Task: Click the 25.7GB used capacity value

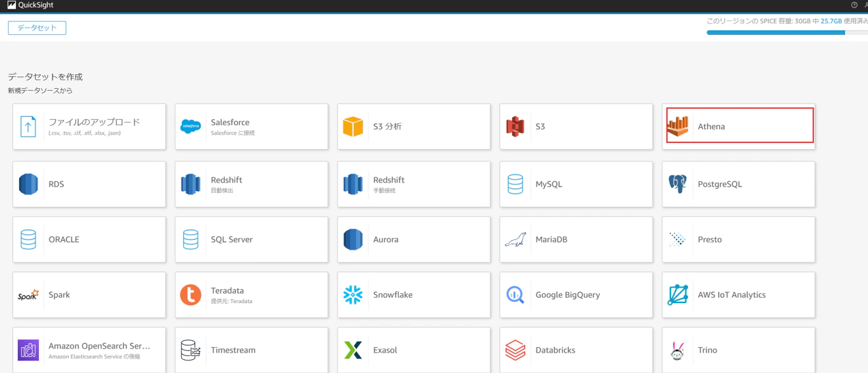Action: [831, 21]
